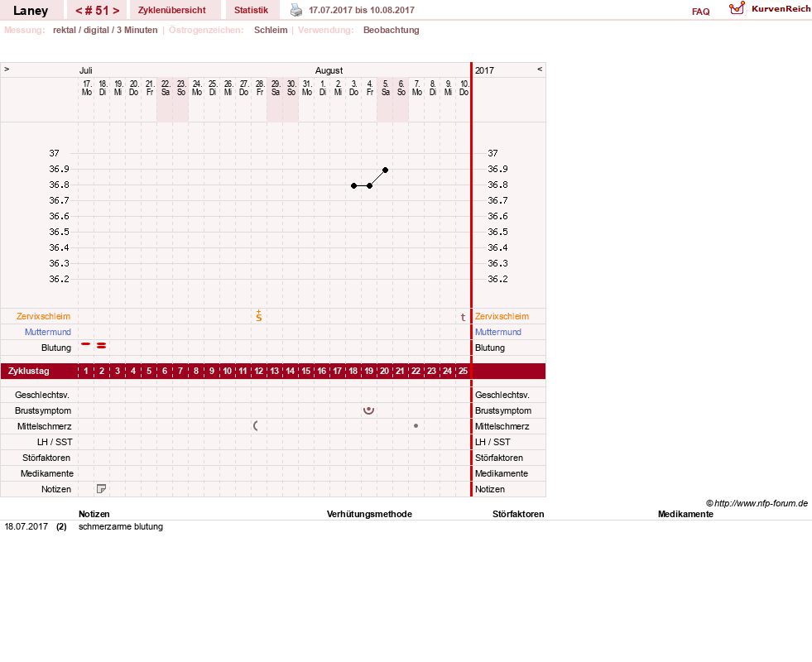This screenshot has width=812, height=662.
Task: Click the printer icon
Action: (295, 10)
